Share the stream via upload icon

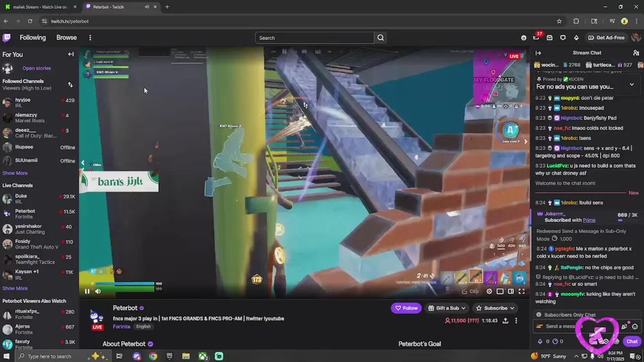(x=505, y=321)
